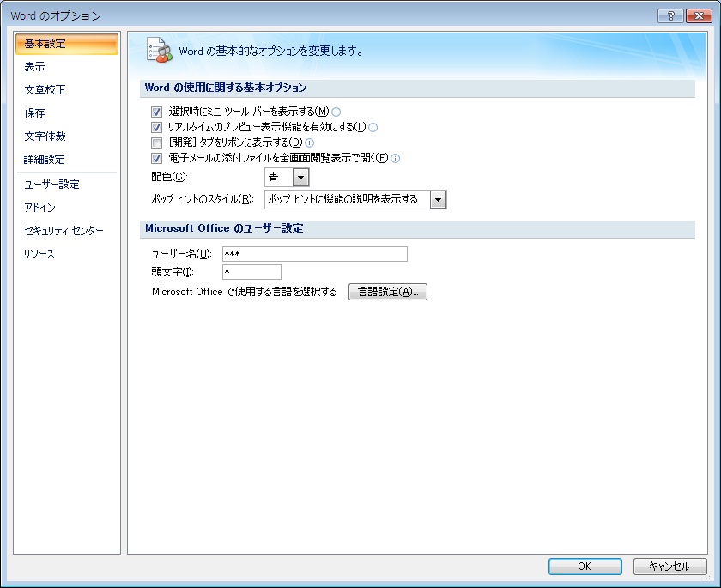Open the 保存 settings page
The height and width of the screenshot is (588, 721).
click(x=36, y=112)
